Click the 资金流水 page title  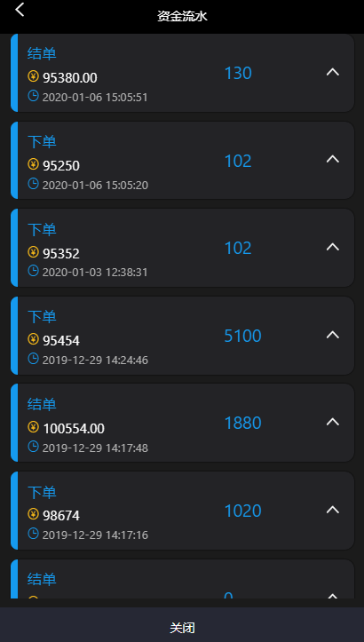point(182,16)
